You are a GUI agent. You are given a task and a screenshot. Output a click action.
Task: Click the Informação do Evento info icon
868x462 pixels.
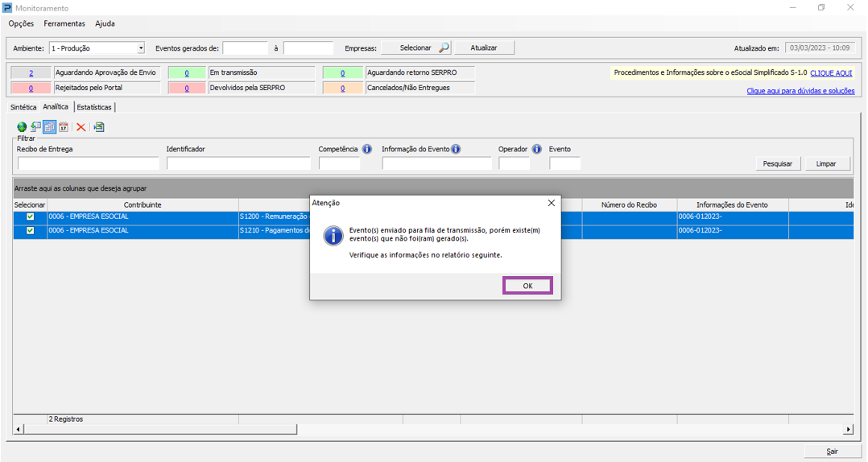456,149
